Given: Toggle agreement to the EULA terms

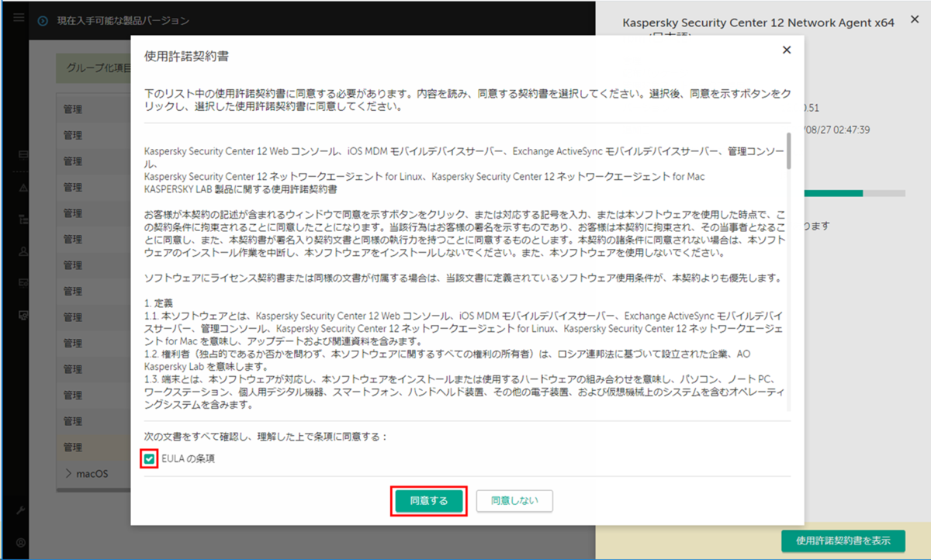Looking at the screenshot, I should pos(150,459).
